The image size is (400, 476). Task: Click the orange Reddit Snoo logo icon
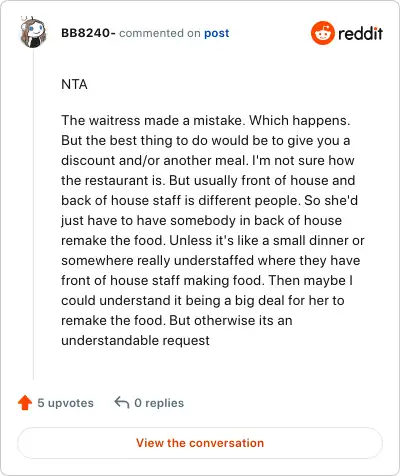[323, 33]
